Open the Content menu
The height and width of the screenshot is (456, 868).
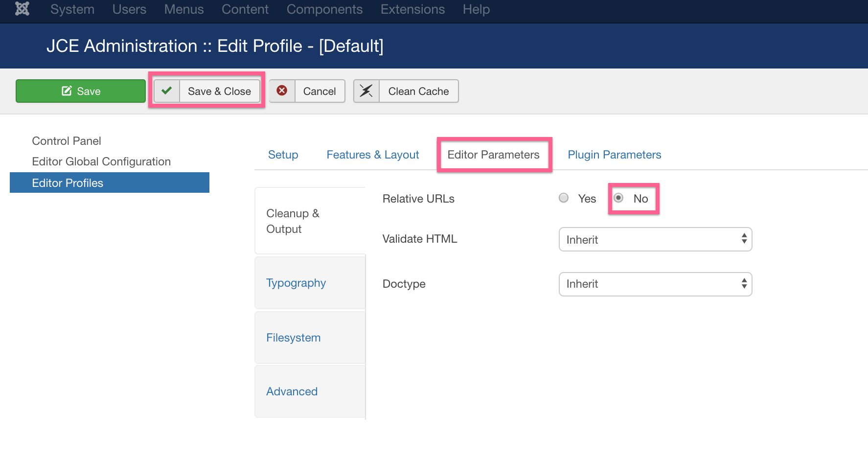[x=245, y=9]
